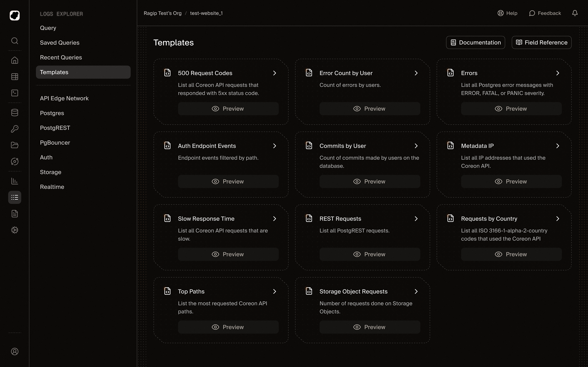Switch to Recent Queries section
The image size is (588, 367).
[61, 57]
